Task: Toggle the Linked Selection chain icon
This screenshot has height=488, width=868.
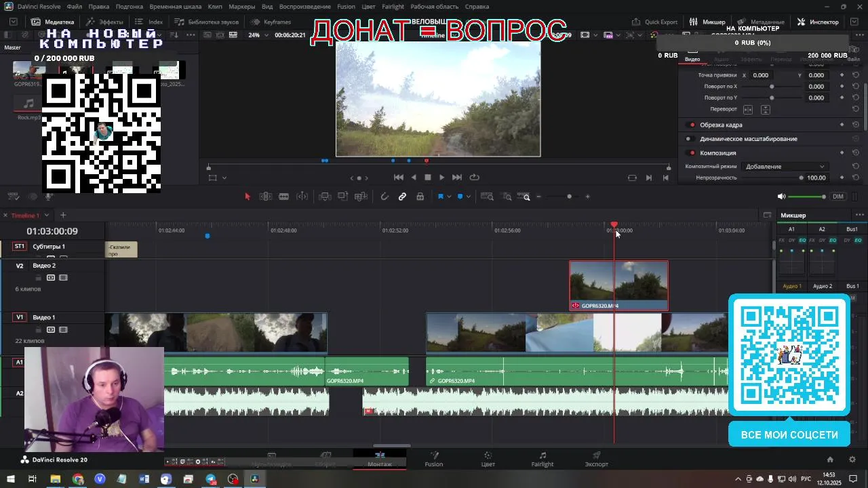Action: pyautogui.click(x=402, y=197)
